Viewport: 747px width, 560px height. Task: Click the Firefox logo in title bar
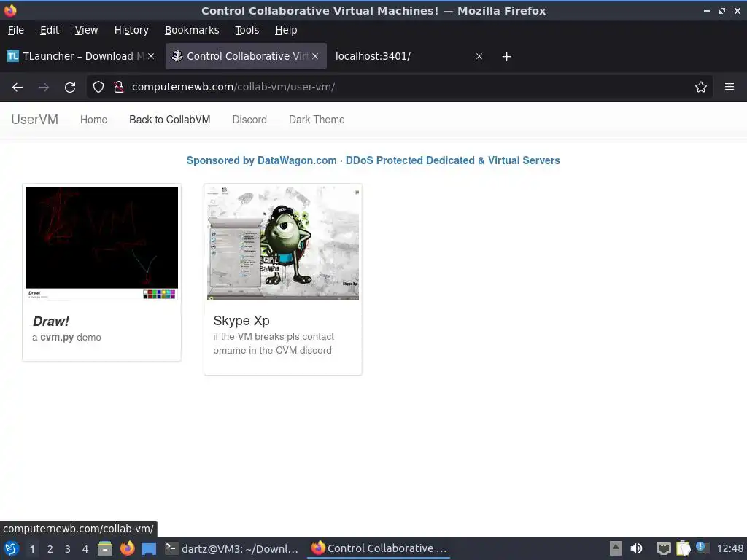tap(10, 10)
